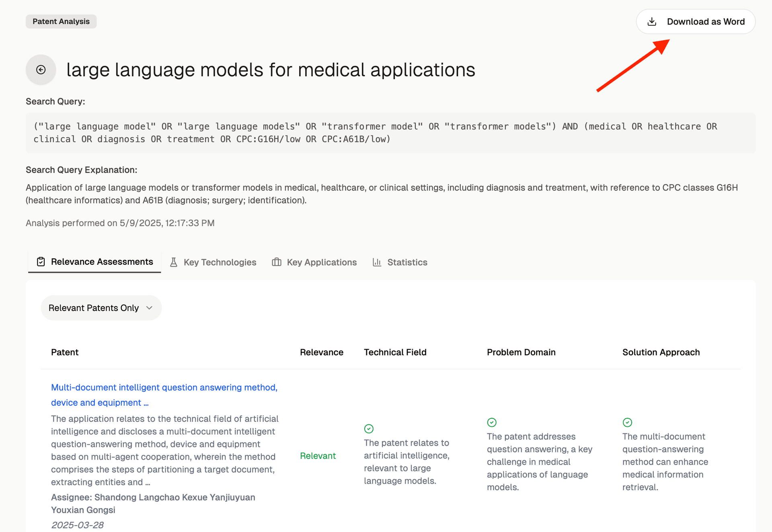Click the back arrow circle icon
The image size is (772, 532).
point(40,70)
